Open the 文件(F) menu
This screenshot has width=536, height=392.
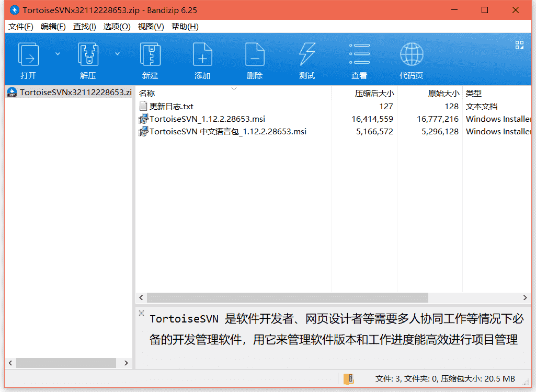coord(20,27)
